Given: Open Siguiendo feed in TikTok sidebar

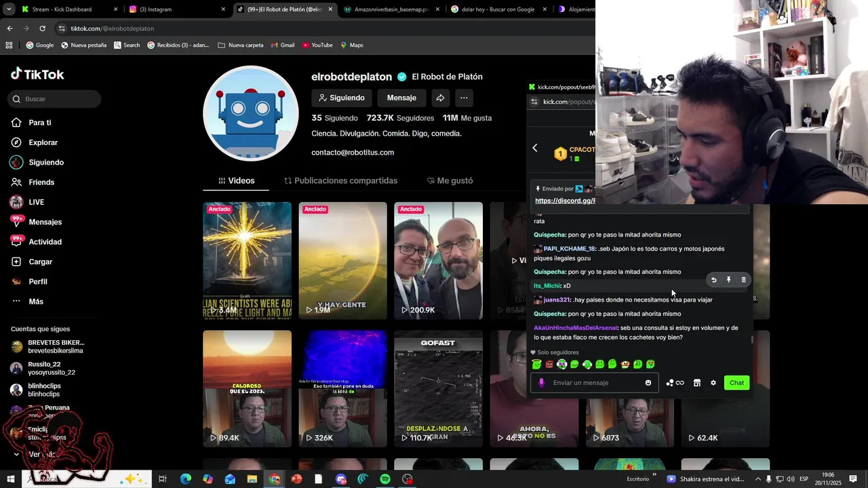Looking at the screenshot, I should click(45, 163).
